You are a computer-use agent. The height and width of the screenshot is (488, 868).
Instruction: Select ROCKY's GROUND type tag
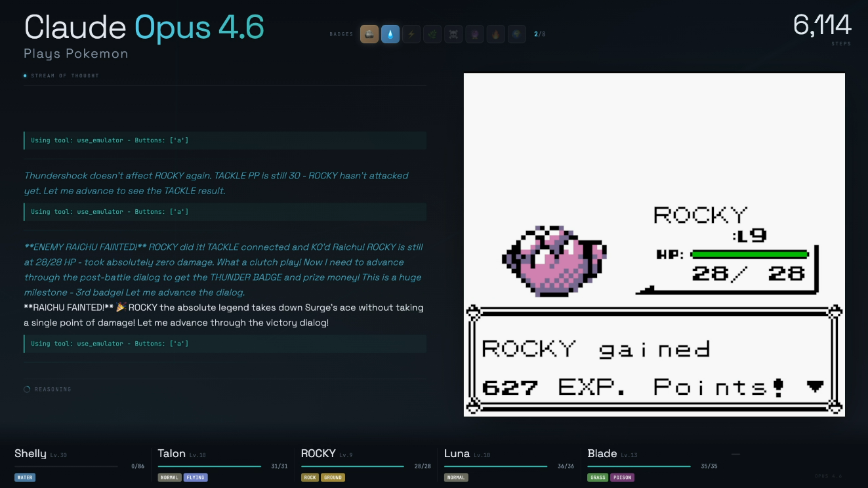coord(333,478)
